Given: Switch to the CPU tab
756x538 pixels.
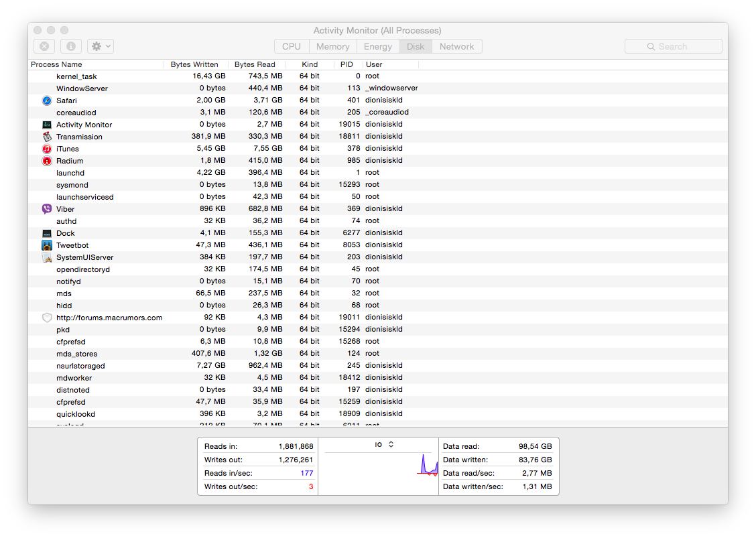Looking at the screenshot, I should pyautogui.click(x=292, y=46).
